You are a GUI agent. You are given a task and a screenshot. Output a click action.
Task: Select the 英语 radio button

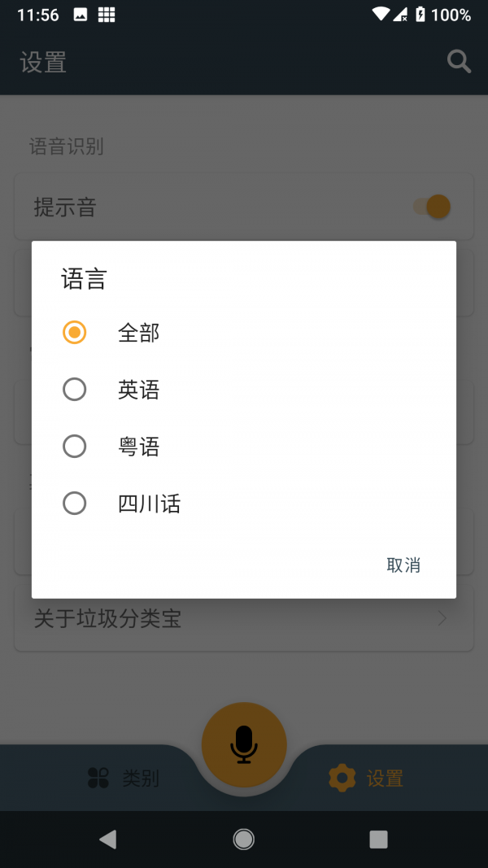[x=74, y=390]
